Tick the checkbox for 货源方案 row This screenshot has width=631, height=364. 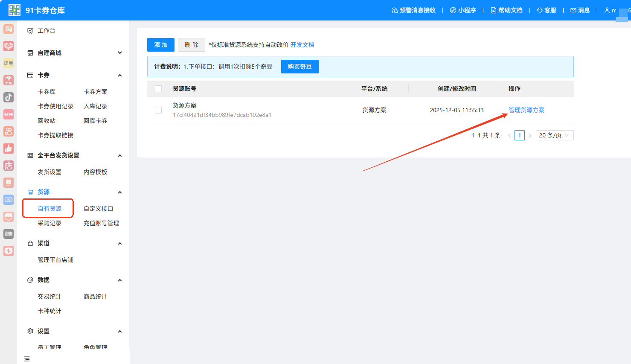pos(158,110)
